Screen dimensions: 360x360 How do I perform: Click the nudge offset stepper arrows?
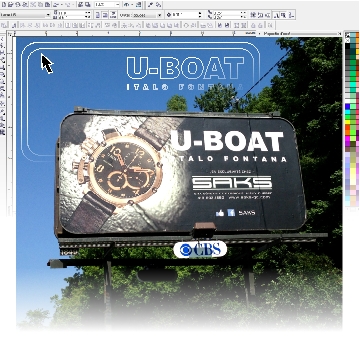pos(200,15)
